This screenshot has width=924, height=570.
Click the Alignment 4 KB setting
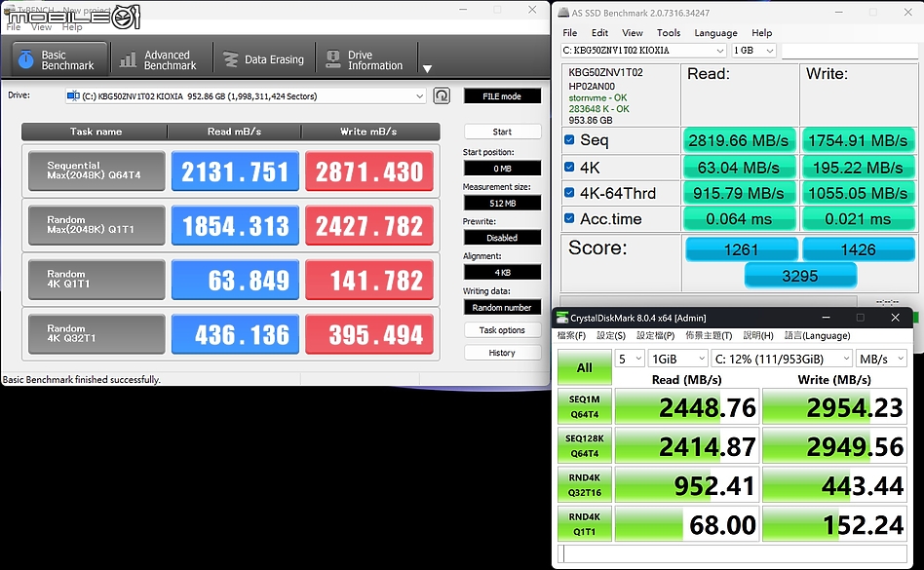click(502, 273)
